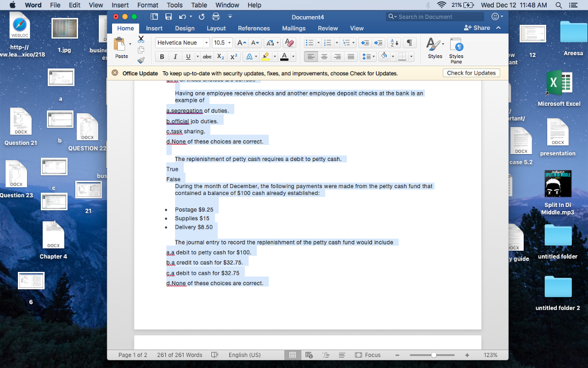Open the Insert ribbon tab
The image size is (588, 368).
(154, 28)
